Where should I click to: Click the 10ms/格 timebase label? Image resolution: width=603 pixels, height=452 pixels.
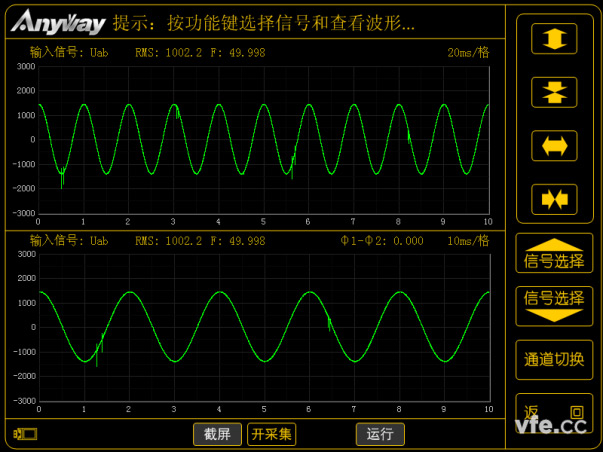[468, 241]
